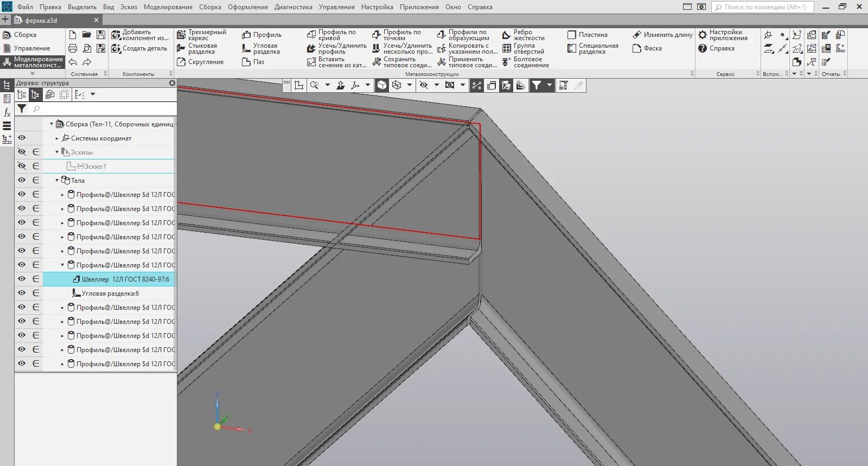Open the Приложения menu
This screenshot has height=466, width=868.
(x=419, y=7)
